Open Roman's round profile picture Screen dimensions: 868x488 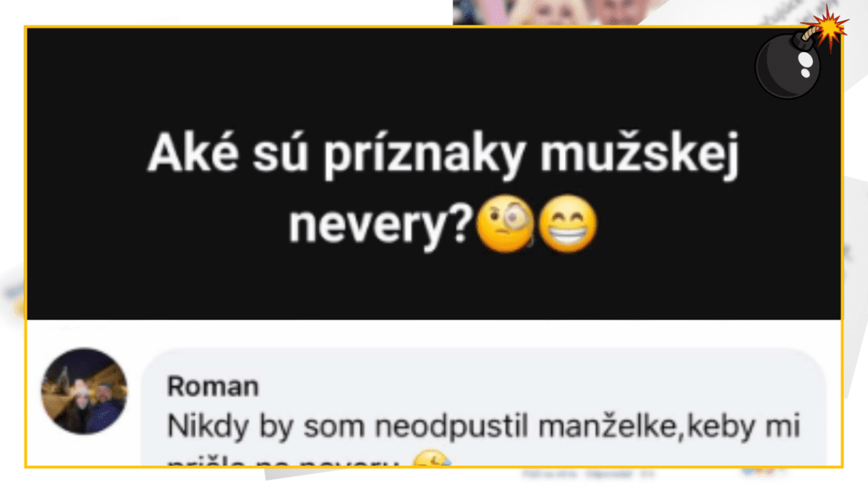pos(85,391)
